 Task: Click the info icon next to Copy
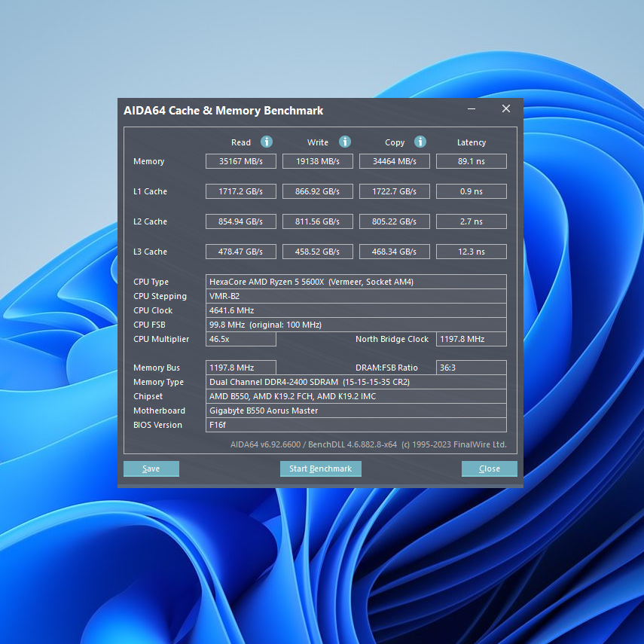point(420,142)
